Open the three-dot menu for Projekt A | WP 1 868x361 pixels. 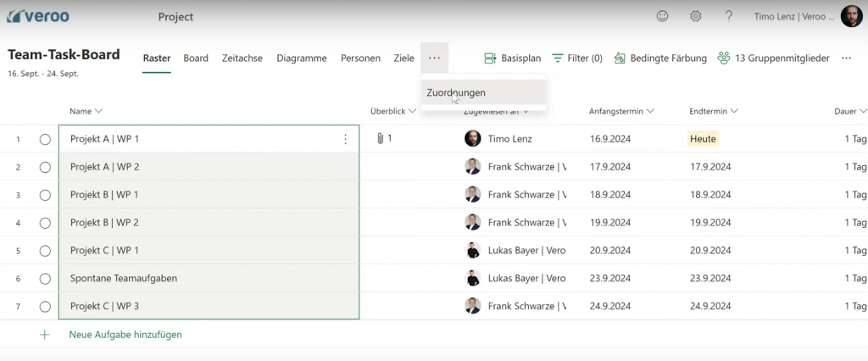tap(345, 139)
